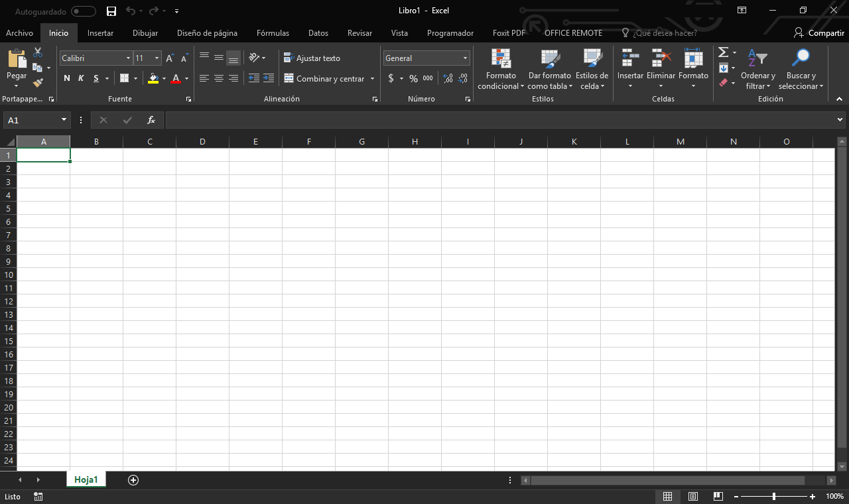The image size is (849, 504).
Task: Select the Hoja1 sheet tab
Action: point(86,479)
